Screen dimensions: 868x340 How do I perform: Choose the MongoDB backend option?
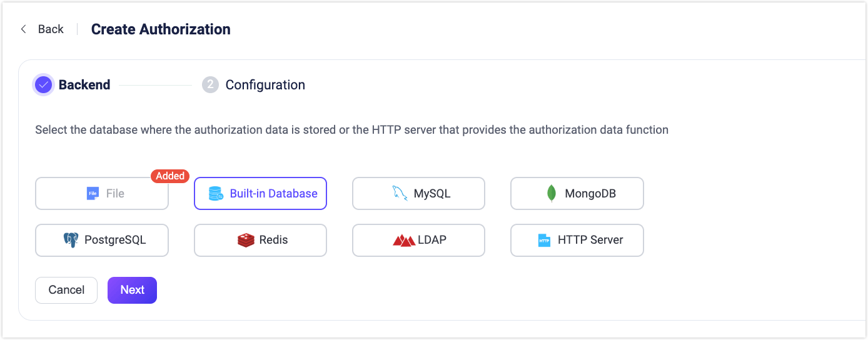(x=577, y=194)
